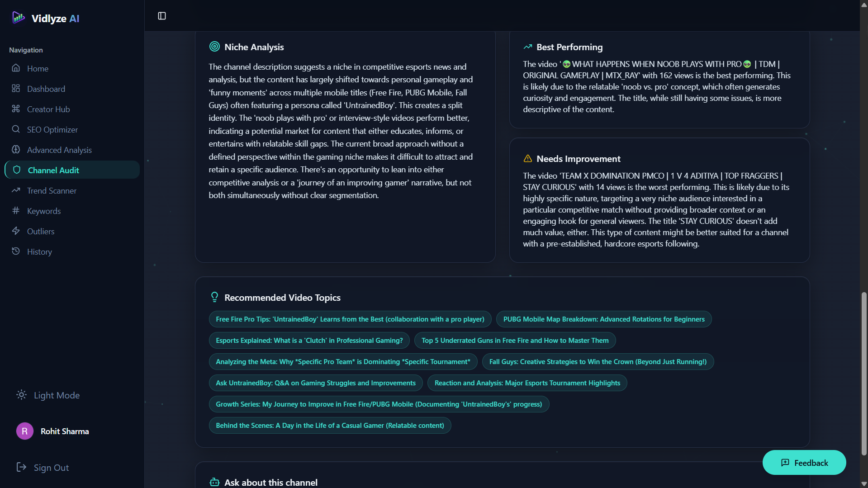Click the PUBG Mobile Map Breakdown topic
Image resolution: width=868 pixels, height=488 pixels.
(604, 319)
